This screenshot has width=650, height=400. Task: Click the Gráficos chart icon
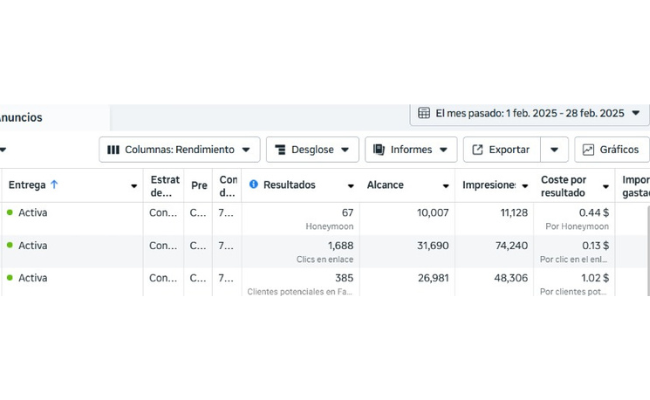coord(588,150)
